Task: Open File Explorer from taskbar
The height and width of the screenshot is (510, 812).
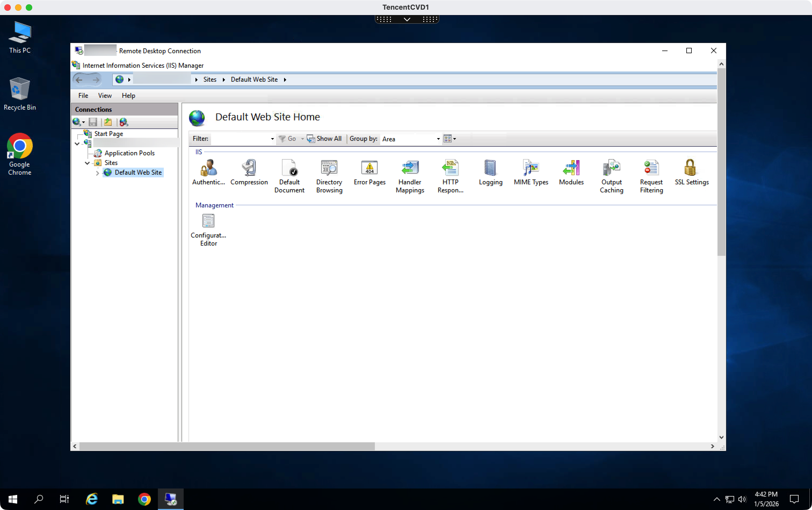Action: point(118,499)
